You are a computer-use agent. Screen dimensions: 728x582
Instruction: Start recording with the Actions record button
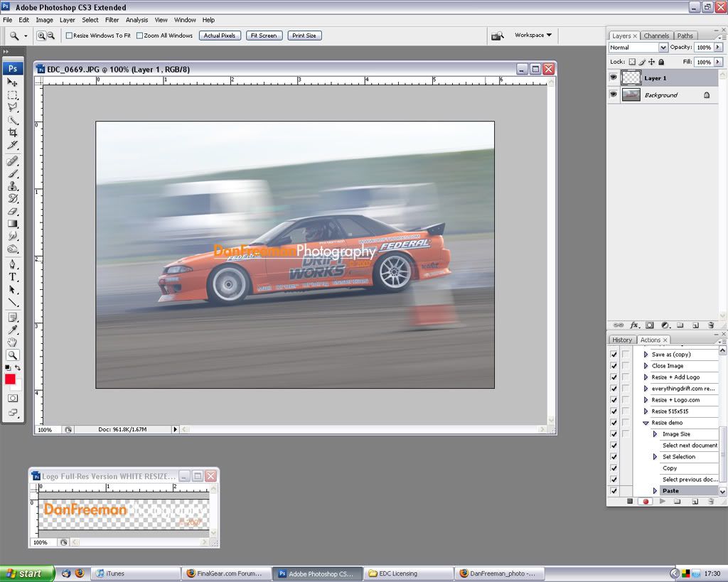point(646,501)
